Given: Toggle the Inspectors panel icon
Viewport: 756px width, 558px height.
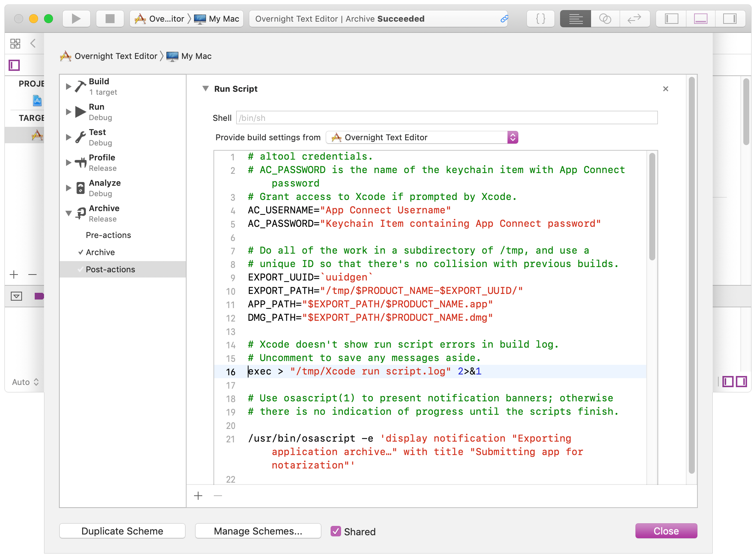Looking at the screenshot, I should click(730, 19).
